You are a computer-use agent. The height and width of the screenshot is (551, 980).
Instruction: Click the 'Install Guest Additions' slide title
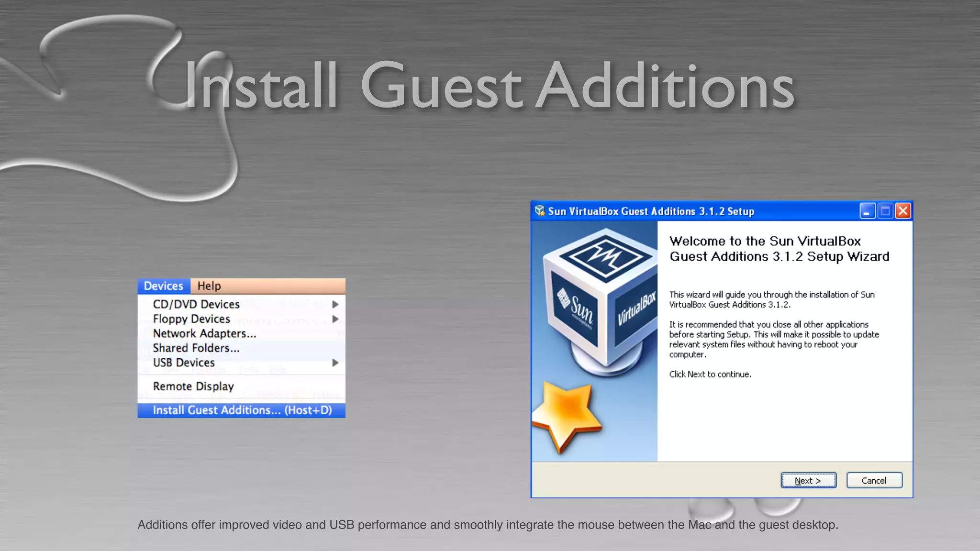(489, 86)
